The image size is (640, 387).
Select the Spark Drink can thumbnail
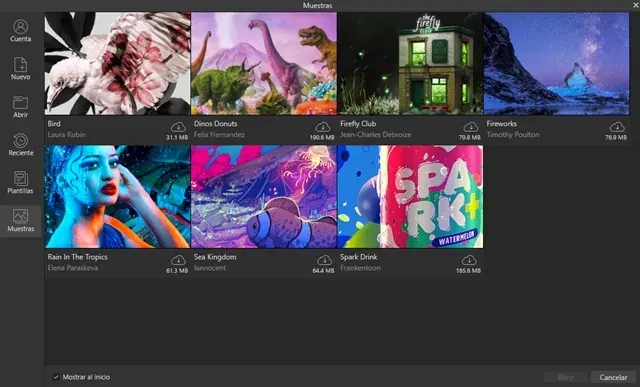(410, 197)
